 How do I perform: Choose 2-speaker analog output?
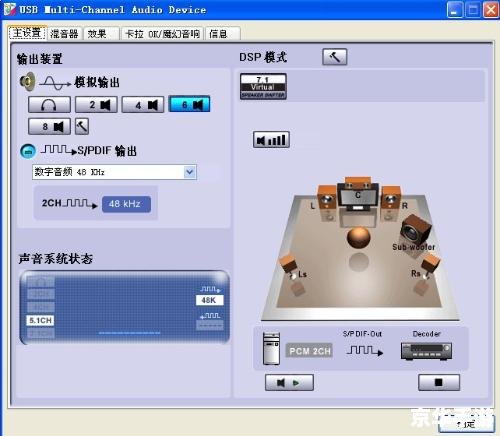pos(96,105)
